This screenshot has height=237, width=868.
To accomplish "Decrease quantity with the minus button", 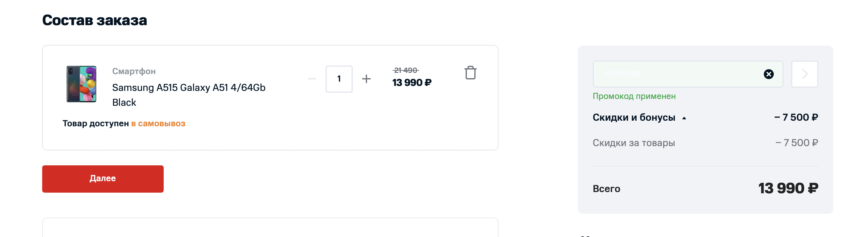I will click(312, 79).
